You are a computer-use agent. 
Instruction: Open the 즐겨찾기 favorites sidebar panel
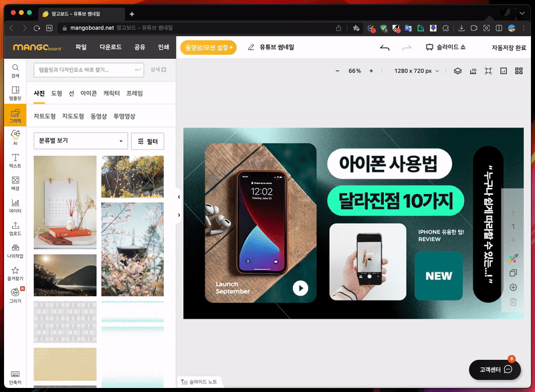click(x=15, y=274)
